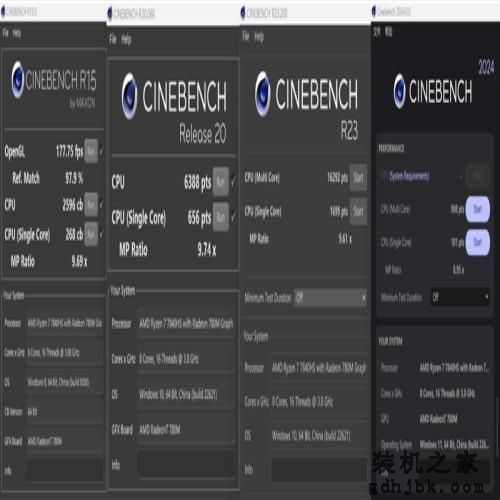Select AMD Radeon 780M GPU text in 2024
The height and width of the screenshot is (500, 500).
pyautogui.click(x=439, y=419)
